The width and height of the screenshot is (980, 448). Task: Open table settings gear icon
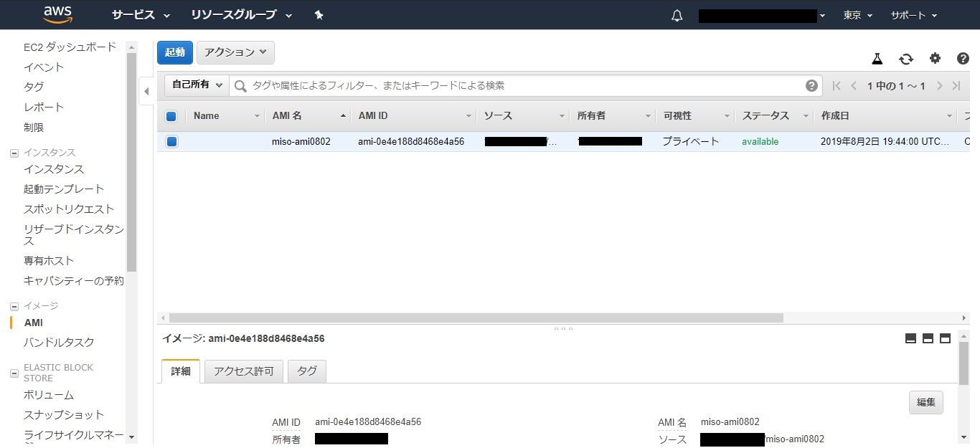[x=935, y=59]
